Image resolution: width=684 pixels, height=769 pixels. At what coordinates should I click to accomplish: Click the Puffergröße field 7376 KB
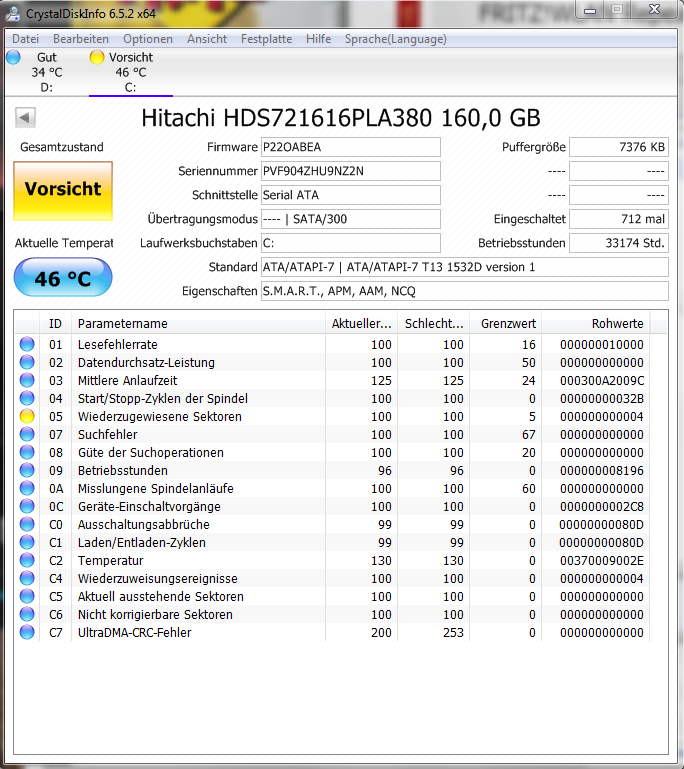618,147
